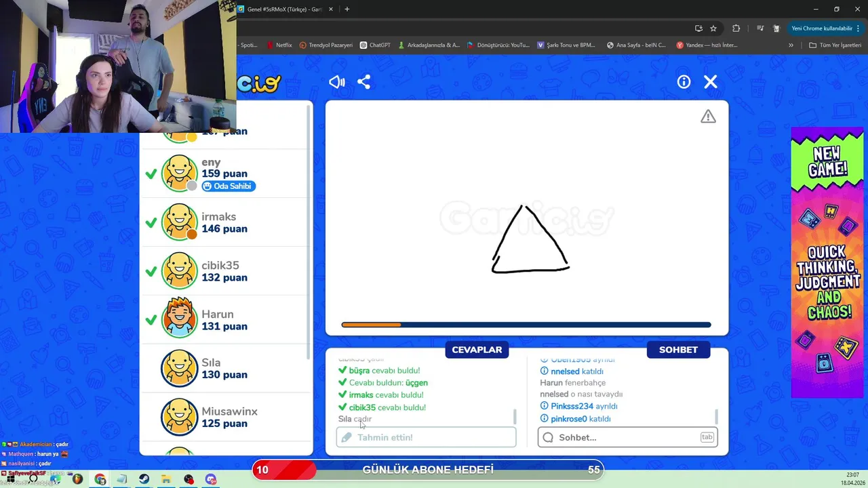
Task: Report the drawing with the warning triangle icon
Action: click(708, 117)
